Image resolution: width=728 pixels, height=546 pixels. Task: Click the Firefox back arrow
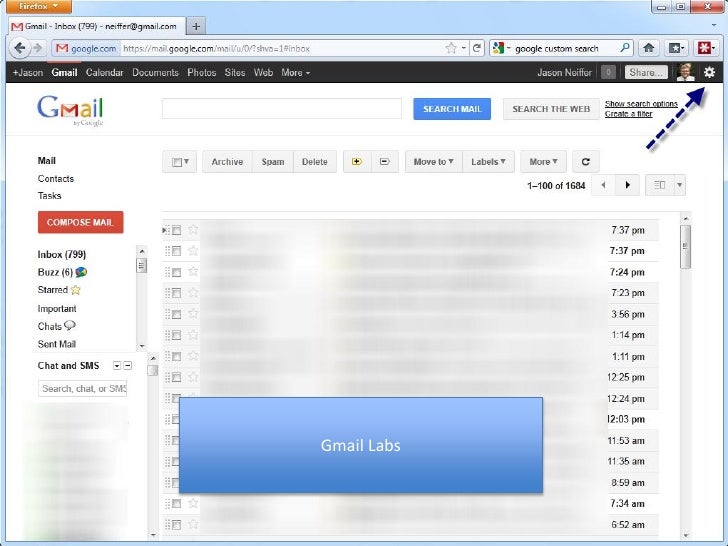pyautogui.click(x=19, y=48)
